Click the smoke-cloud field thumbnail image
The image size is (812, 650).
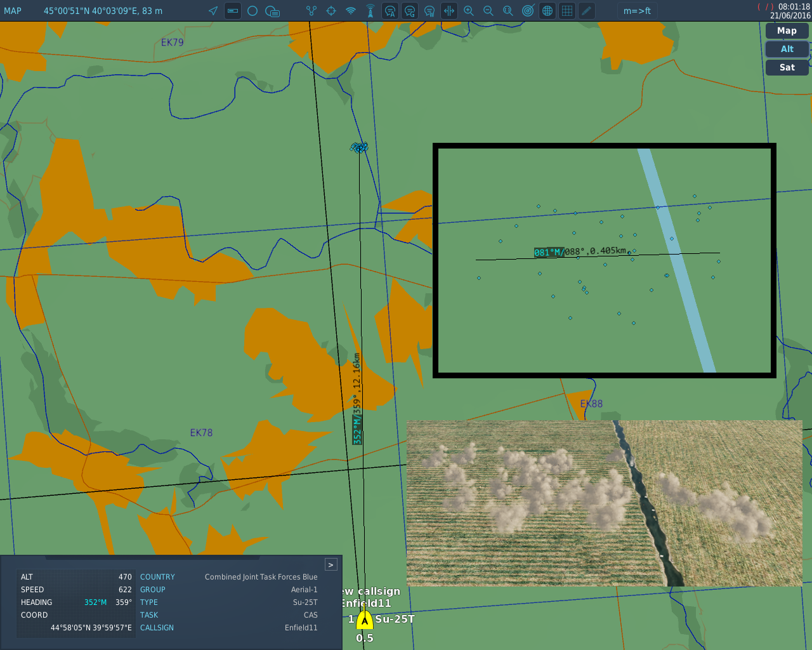tap(604, 503)
